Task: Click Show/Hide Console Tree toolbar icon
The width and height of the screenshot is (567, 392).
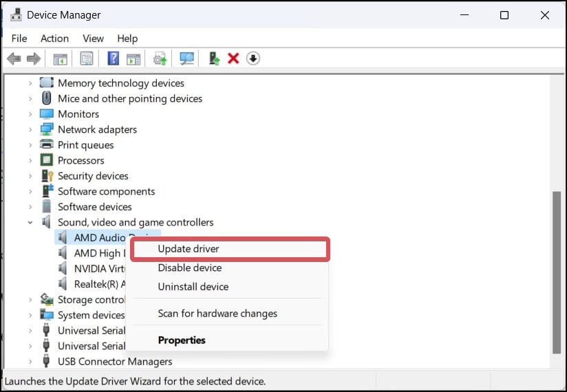Action: tap(60, 58)
